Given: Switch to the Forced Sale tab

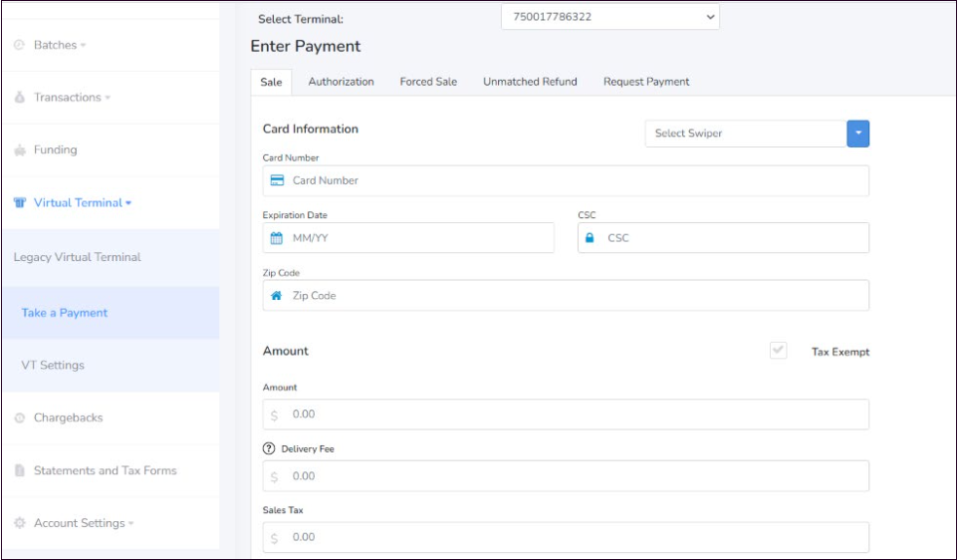Looking at the screenshot, I should [428, 82].
